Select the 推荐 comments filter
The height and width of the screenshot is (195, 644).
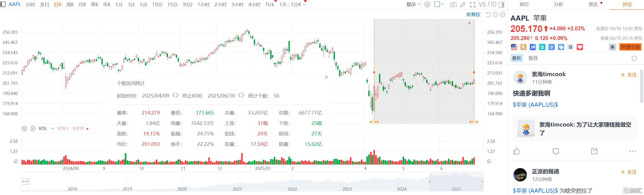533,58
